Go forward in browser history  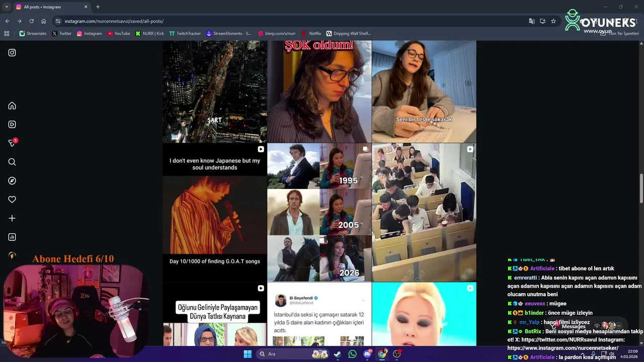(x=19, y=21)
